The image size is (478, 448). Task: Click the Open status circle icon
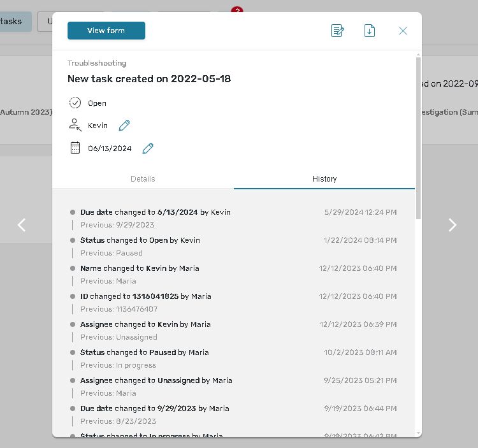coord(75,103)
